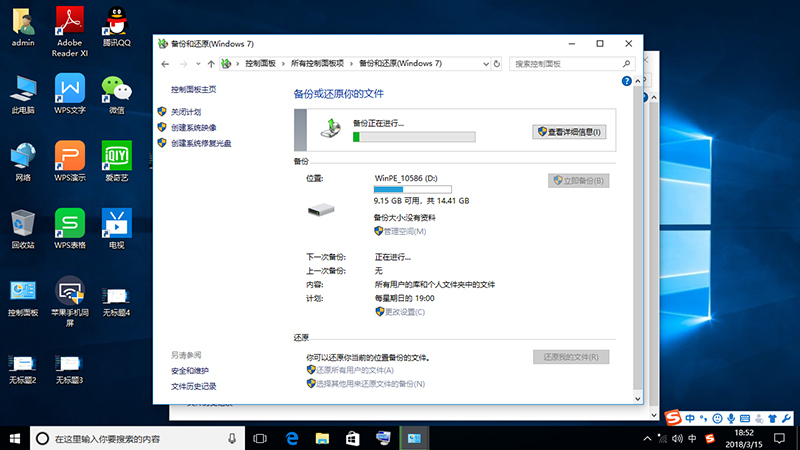800x450 pixels.
Task: Expand the address bar history dropdown
Action: [485, 64]
